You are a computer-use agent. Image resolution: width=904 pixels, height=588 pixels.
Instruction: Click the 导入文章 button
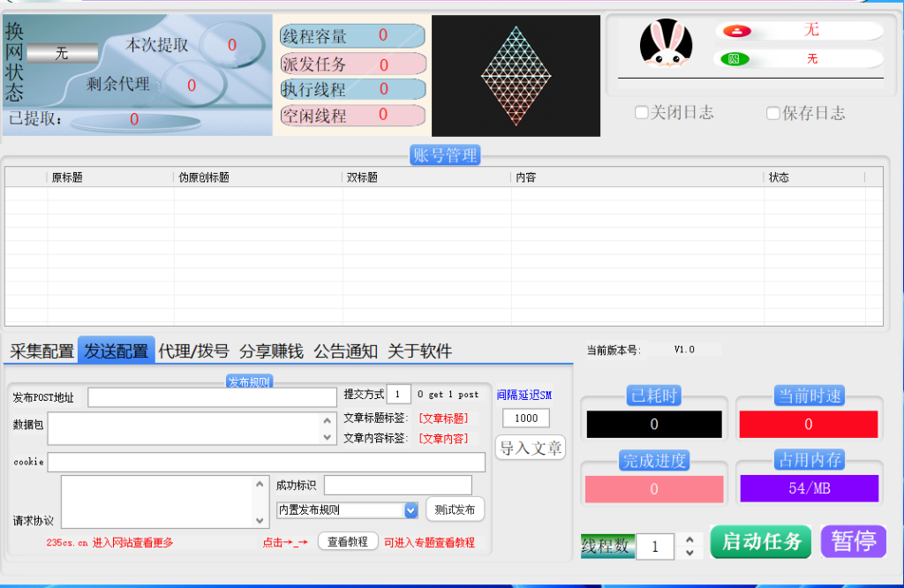point(531,448)
